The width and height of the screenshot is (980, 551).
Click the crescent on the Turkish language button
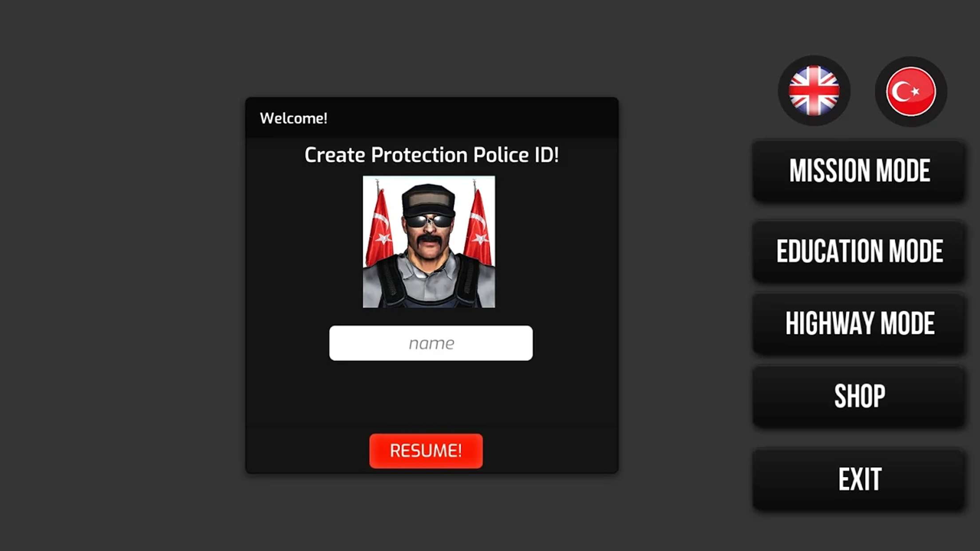tap(902, 92)
